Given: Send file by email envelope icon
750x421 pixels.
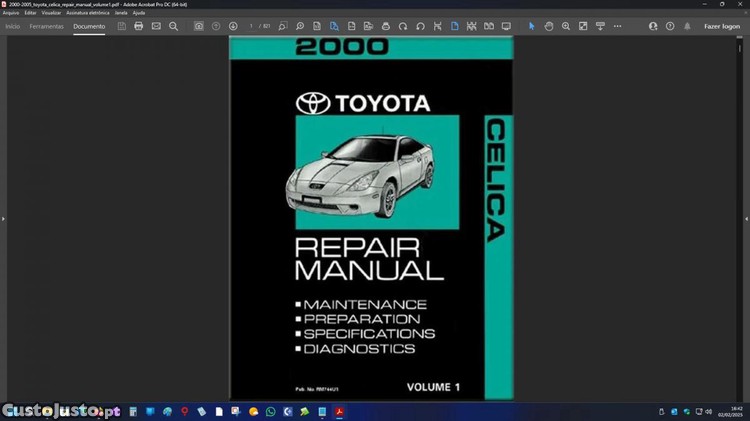Looking at the screenshot, I should coord(156,26).
